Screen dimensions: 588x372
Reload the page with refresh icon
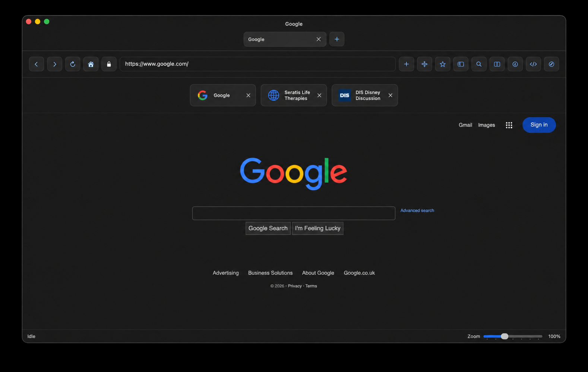(x=73, y=64)
